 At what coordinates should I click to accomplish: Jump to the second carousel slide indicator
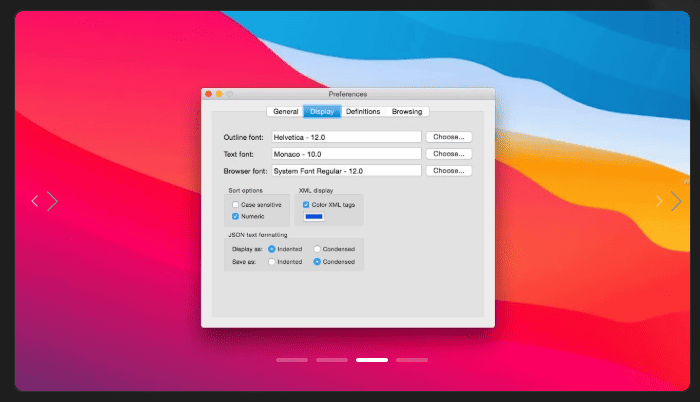(332, 360)
